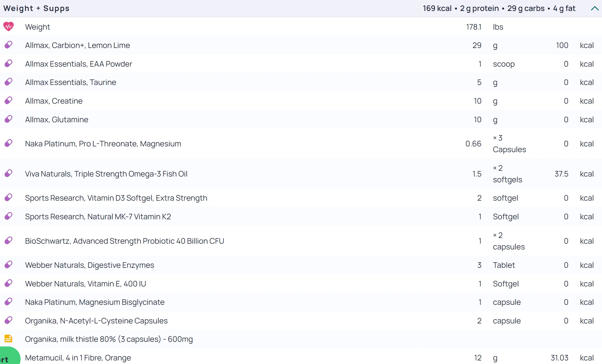
Task: Select Webber Naturals, Vitamin E, 400 IU entry
Action: coord(86,284)
